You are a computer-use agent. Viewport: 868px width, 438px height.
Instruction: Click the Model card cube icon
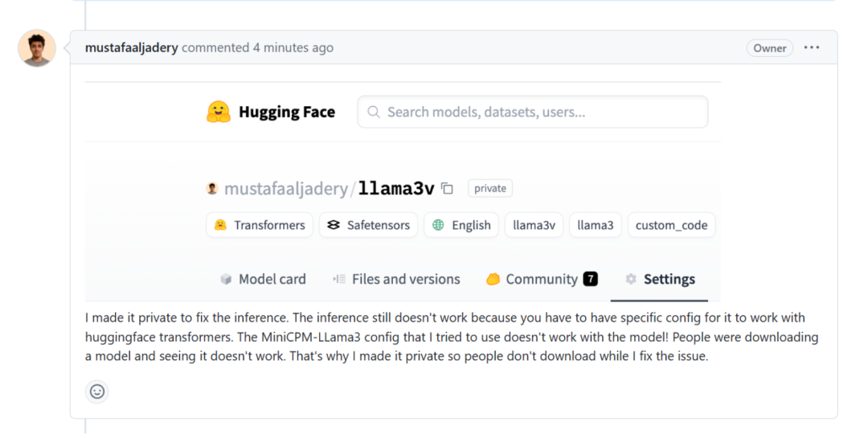coord(226,280)
